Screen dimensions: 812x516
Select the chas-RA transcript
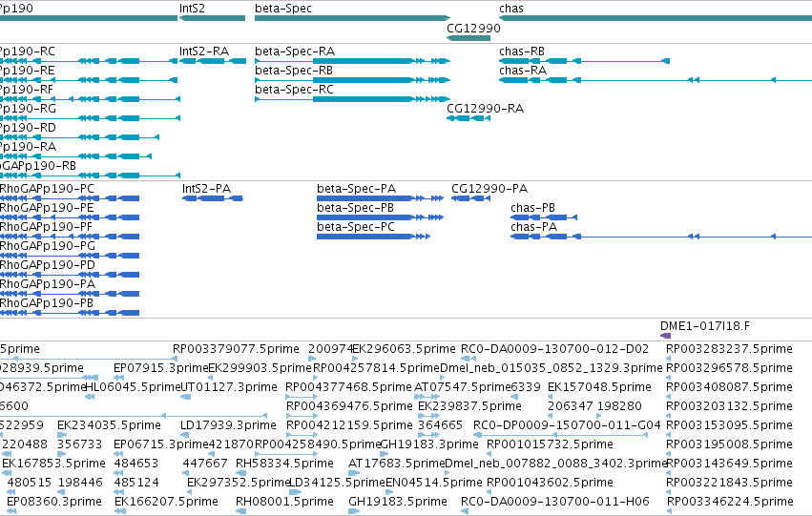pyautogui.click(x=656, y=80)
